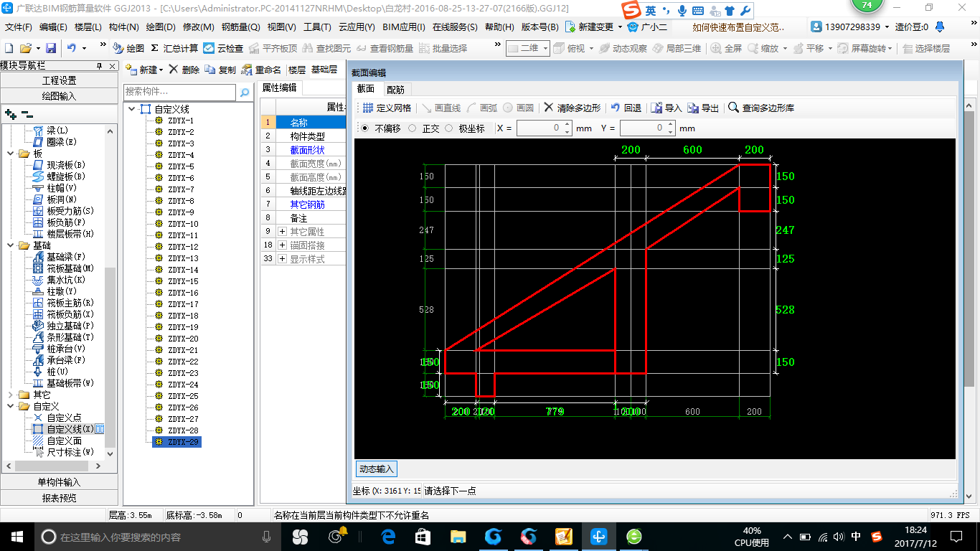Click the open folder icon
Image resolution: width=980 pixels, height=551 pixels.
point(25,48)
